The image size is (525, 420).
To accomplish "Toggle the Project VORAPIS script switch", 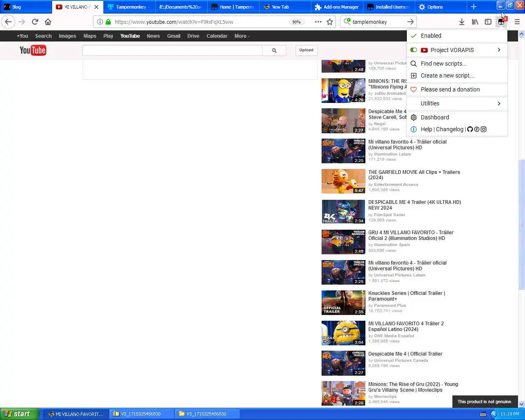I will coord(414,50).
